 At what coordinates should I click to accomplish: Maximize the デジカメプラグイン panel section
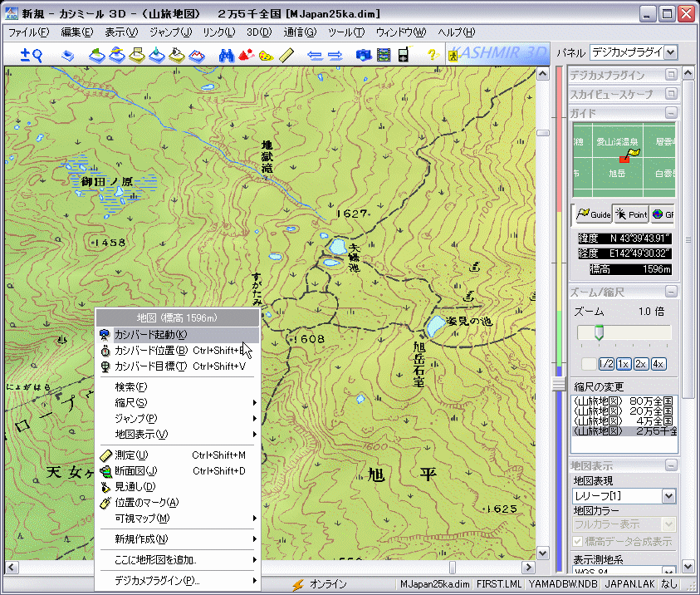(x=671, y=75)
